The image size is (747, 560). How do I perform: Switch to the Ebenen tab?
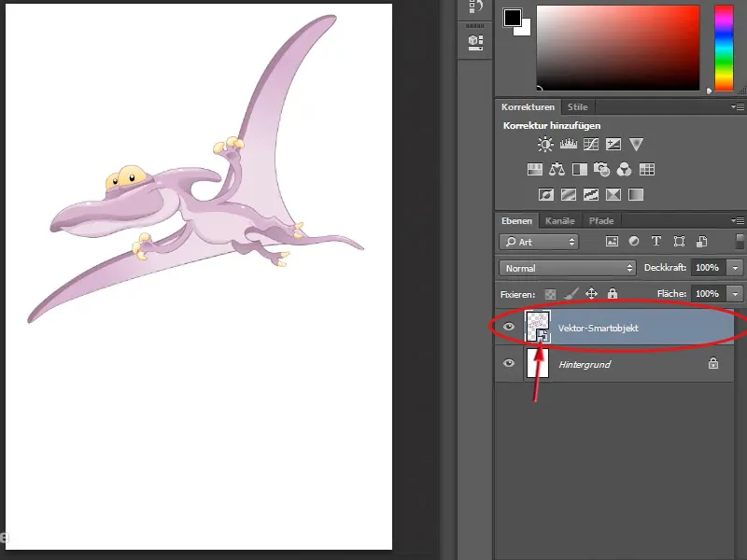click(x=516, y=221)
